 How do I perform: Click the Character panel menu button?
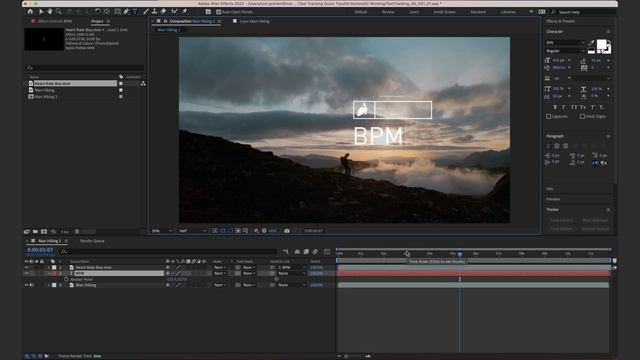click(x=608, y=31)
